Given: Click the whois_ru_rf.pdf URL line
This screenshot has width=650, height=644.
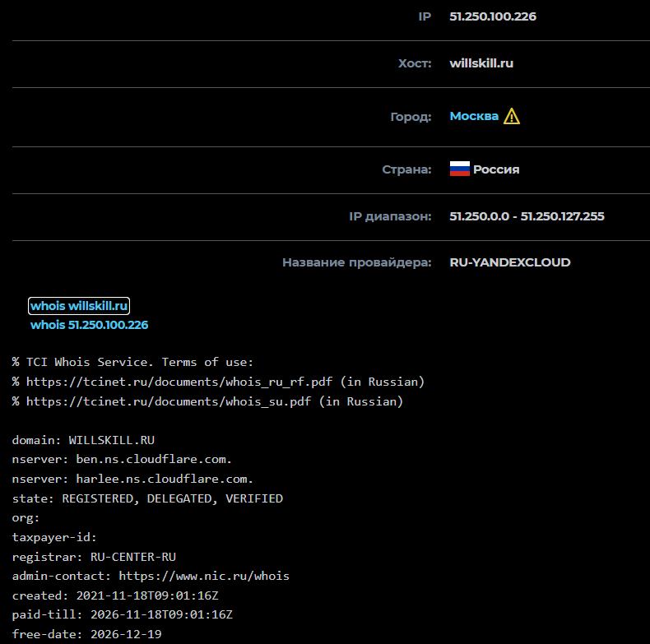Looking at the screenshot, I should pos(219,382).
